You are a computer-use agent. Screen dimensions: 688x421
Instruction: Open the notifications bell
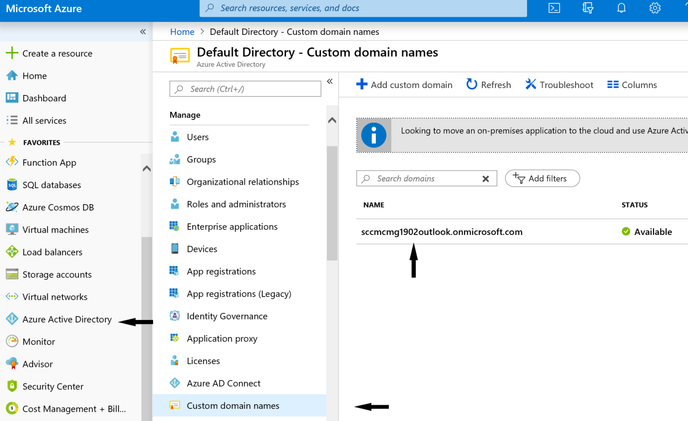click(x=621, y=8)
